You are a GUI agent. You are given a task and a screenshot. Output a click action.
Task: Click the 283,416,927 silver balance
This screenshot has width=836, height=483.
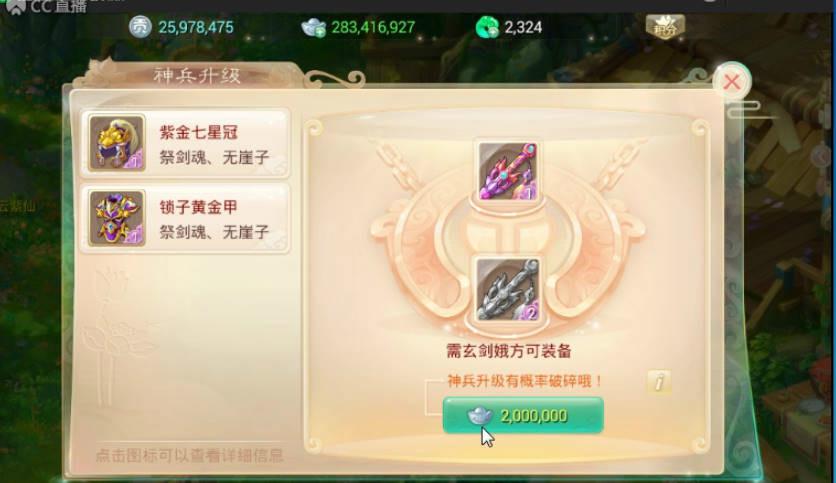[x=373, y=27]
